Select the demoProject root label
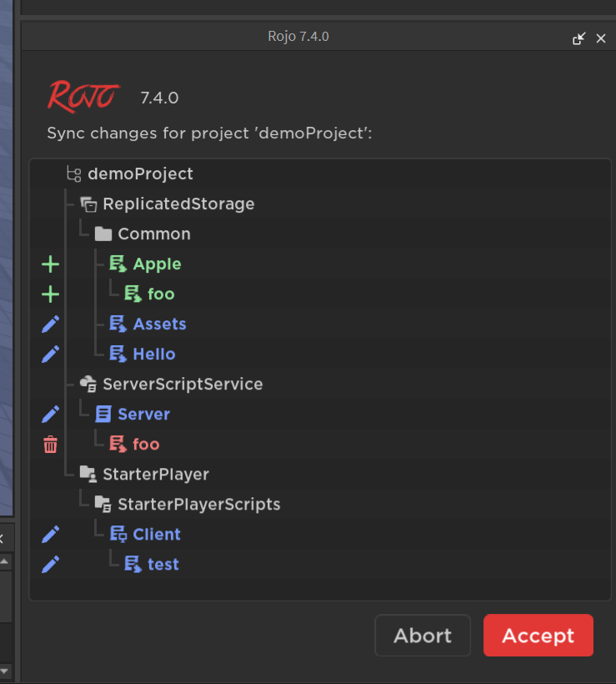The image size is (616, 684). (x=140, y=174)
